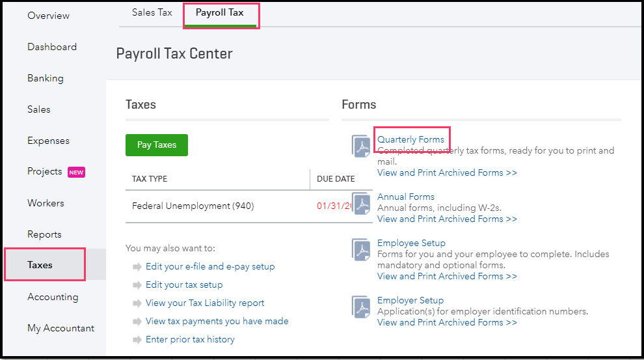The image size is (644, 360).
Task: Open the Employer Setup link
Action: pyautogui.click(x=410, y=300)
